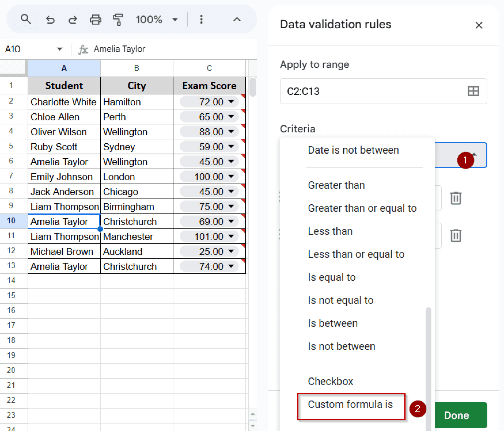Open the three-dot more options menu
This screenshot has height=431, width=504.
201,19
